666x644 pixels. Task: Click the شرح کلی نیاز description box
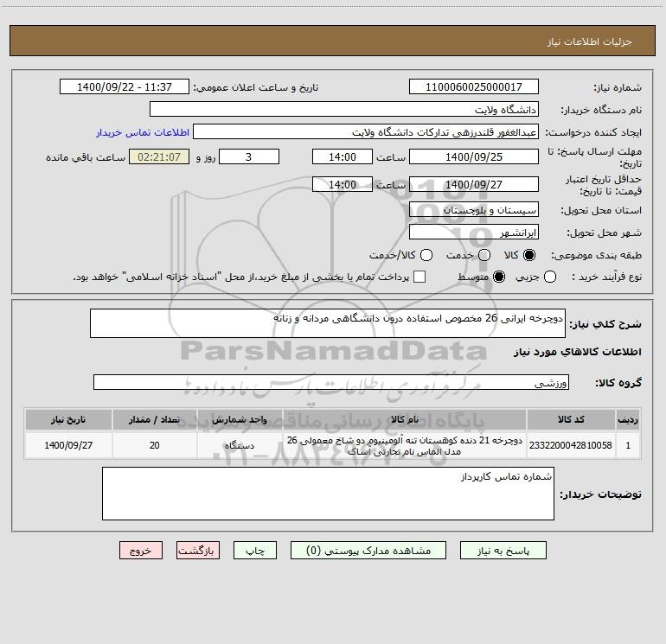pyautogui.click(x=328, y=323)
